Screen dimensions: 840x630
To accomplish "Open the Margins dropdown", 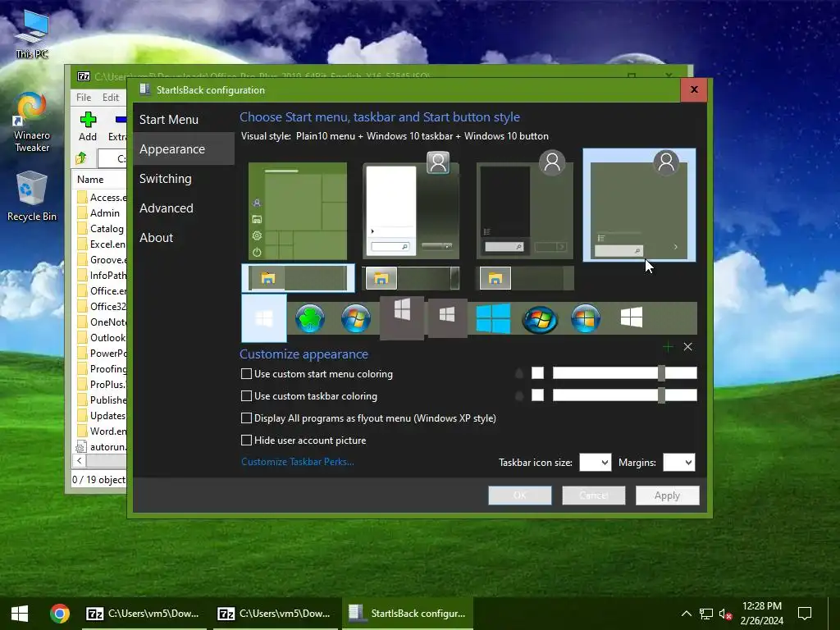I will 678,463.
